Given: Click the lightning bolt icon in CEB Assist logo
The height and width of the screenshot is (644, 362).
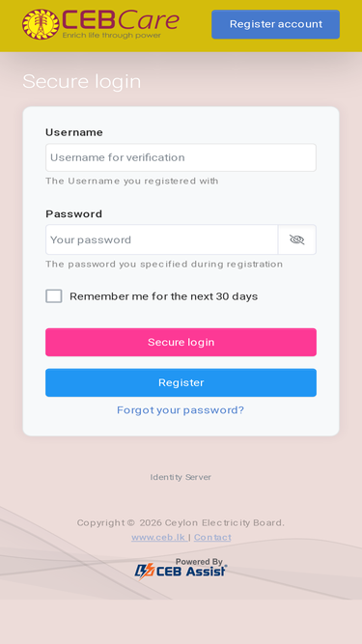Looking at the screenshot, I should click(145, 572).
